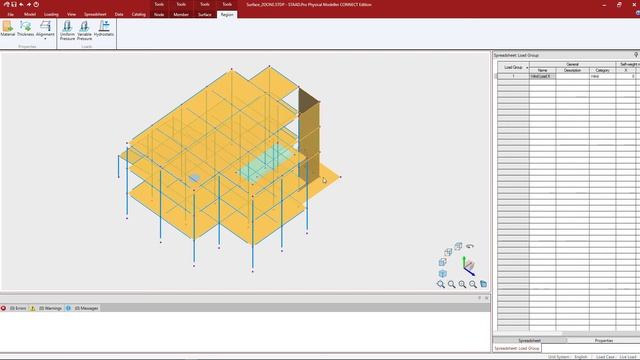640x360 pixels.
Task: Apply a Uniform Pressure load
Action: (67, 30)
